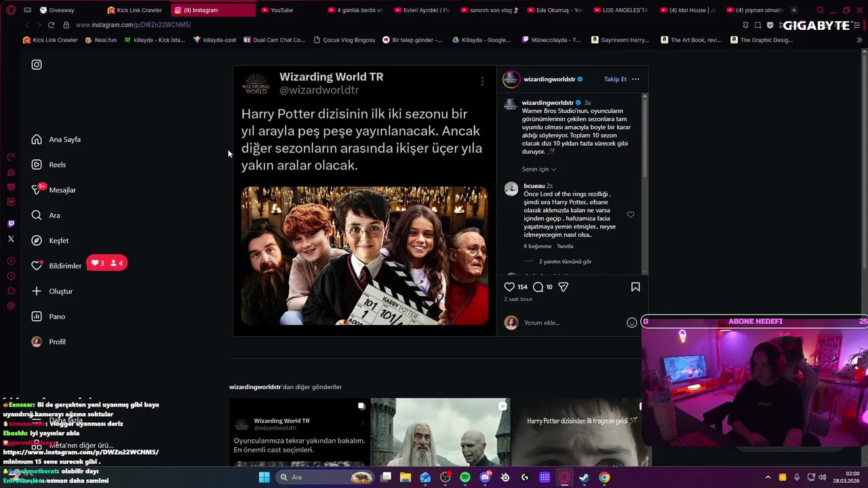Screen dimensions: 868x488
Task: Open the "ilk fragman geldi" post thumbnail
Action: click(580, 432)
